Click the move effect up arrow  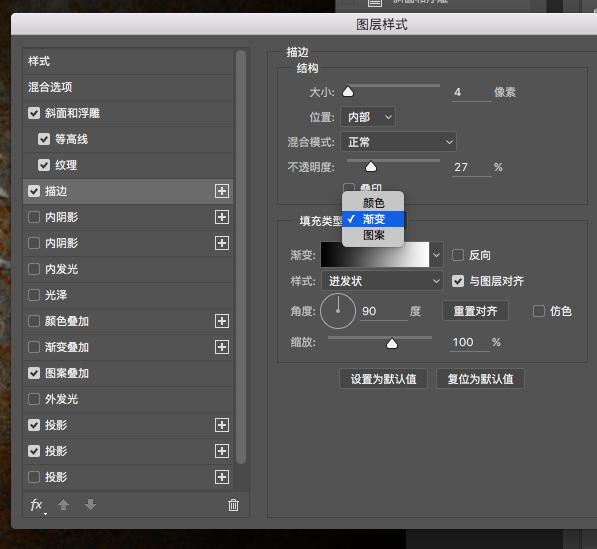click(x=63, y=505)
